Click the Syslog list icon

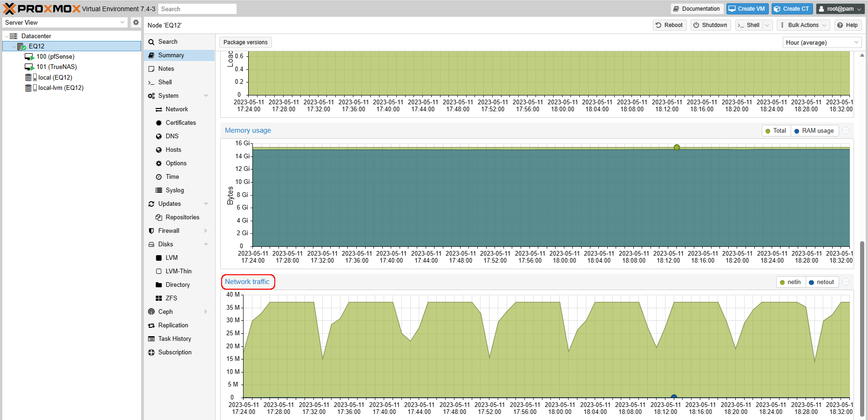pos(159,190)
